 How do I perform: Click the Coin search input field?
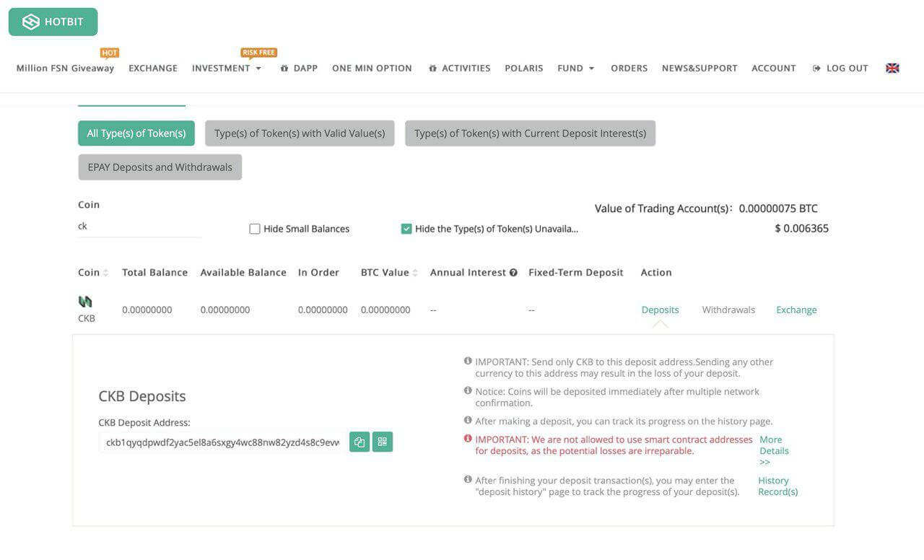[x=139, y=226]
